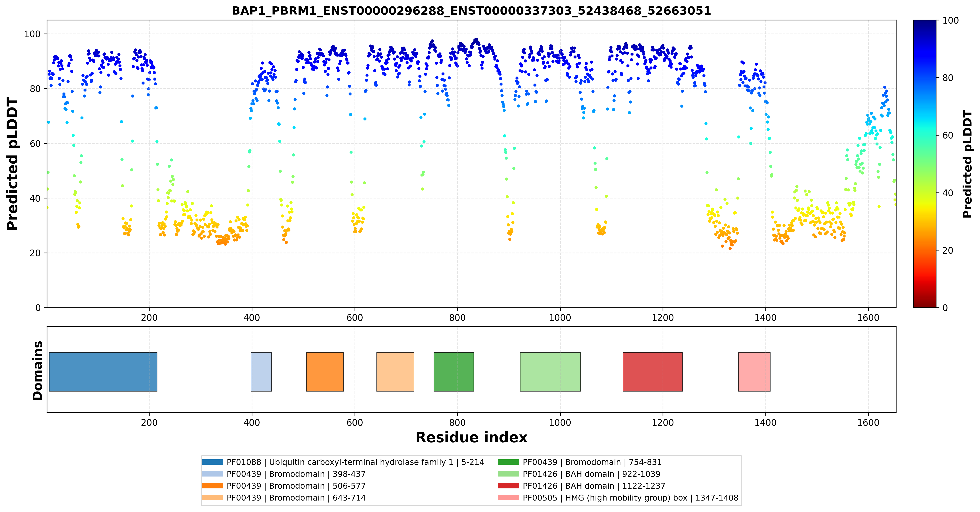Screen dimensions: 980x512
Task: Select the pink HMG box domain block
Action: coord(754,372)
